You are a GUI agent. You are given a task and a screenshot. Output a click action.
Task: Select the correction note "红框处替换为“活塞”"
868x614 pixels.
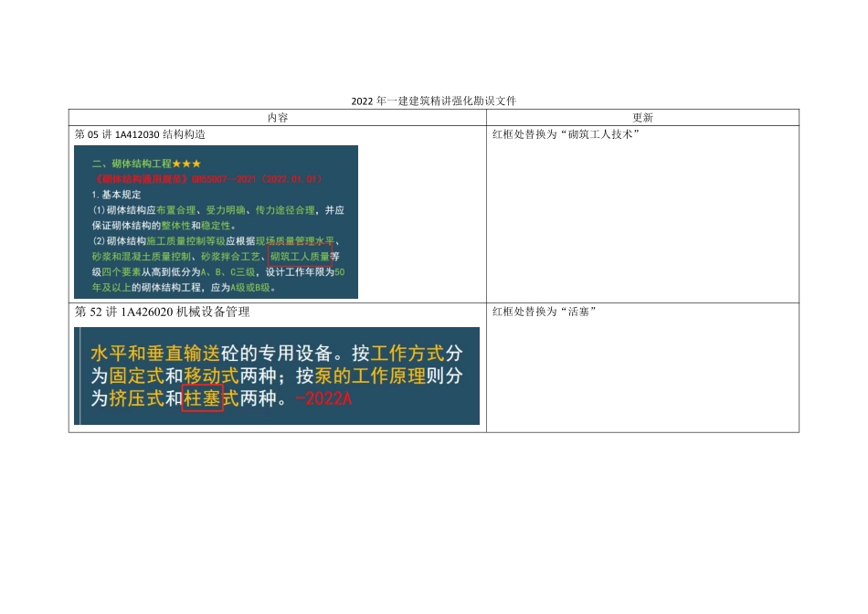coord(546,311)
